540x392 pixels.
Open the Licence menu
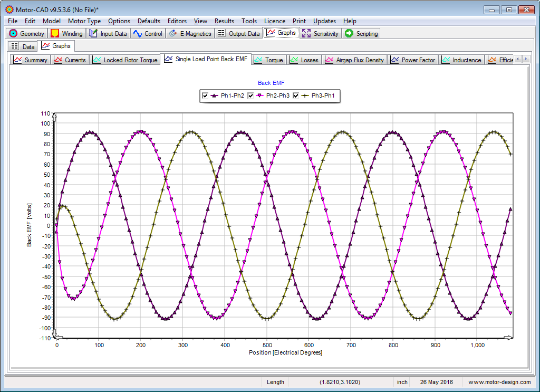274,21
